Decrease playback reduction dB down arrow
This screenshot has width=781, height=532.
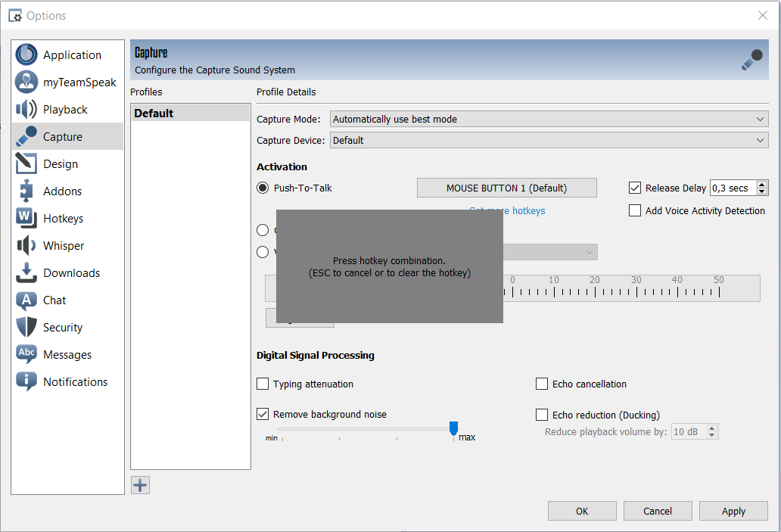coord(712,435)
